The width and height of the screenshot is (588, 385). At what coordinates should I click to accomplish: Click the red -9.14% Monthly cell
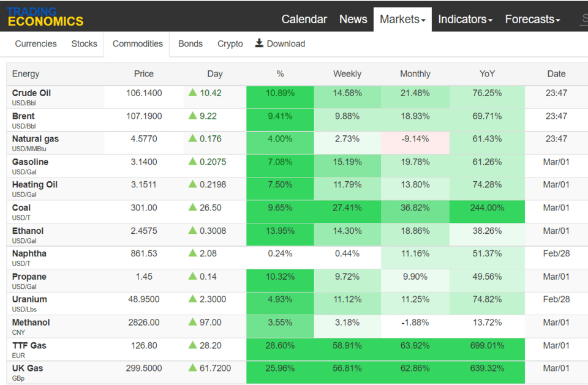pos(415,143)
